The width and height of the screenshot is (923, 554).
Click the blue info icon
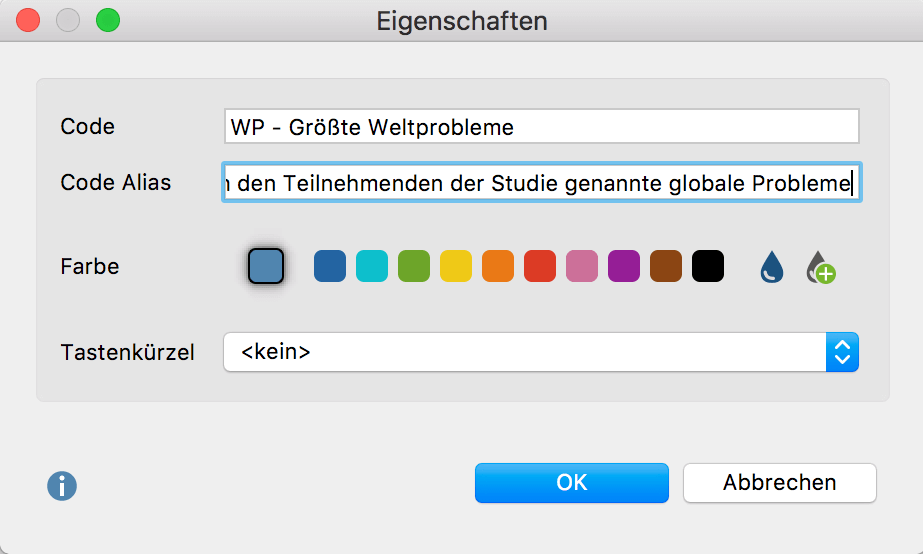62,486
